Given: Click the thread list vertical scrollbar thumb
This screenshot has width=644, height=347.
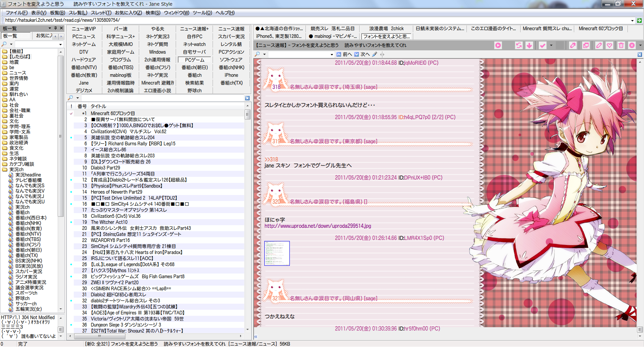Looking at the screenshot, I should (x=248, y=114).
